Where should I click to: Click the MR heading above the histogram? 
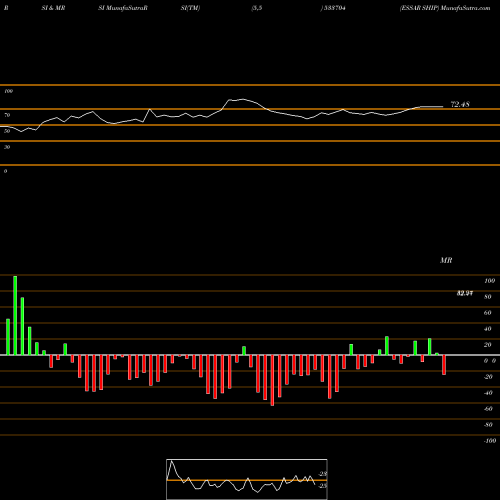pos(446,260)
